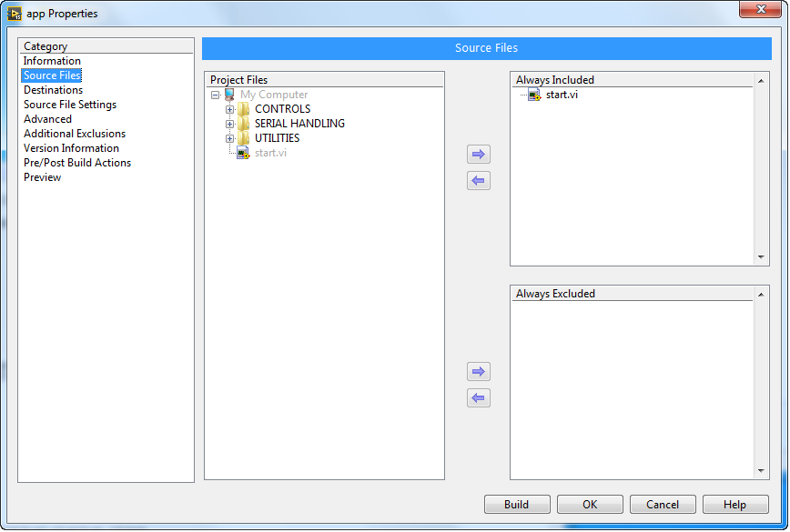Open the Advanced category
The image size is (790, 532).
coord(47,119)
